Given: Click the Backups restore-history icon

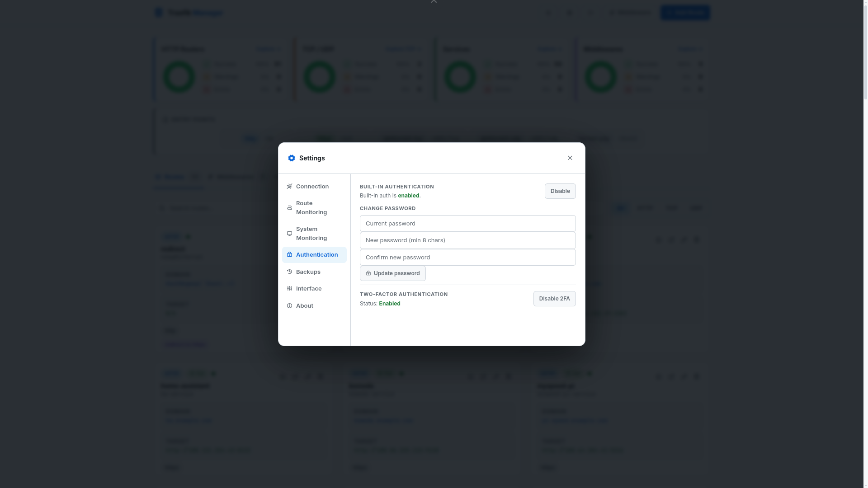Looking at the screenshot, I should [289, 272].
